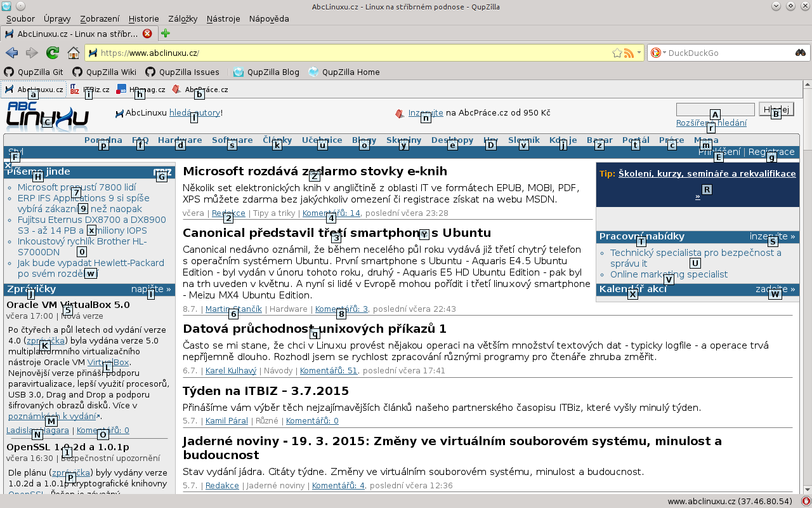Image resolution: width=812 pixels, height=508 pixels.
Task: Open the QupZilla Blog bookmark
Action: click(x=266, y=72)
